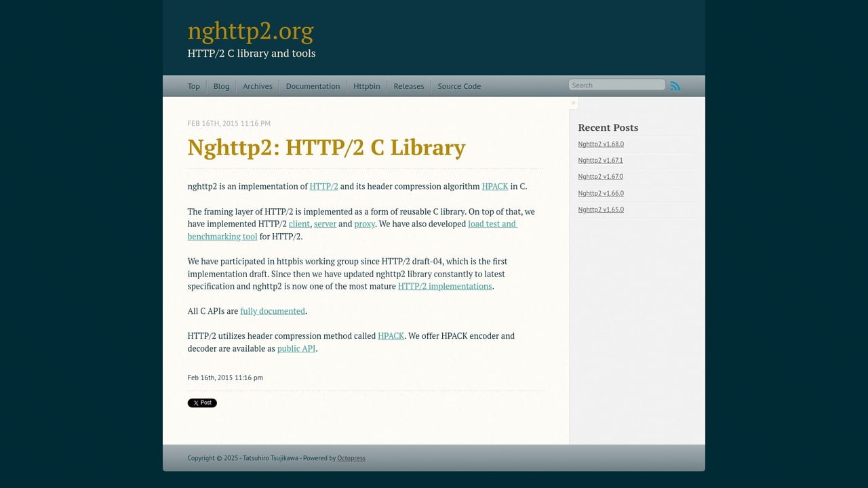Open the Releases page
This screenshot has width=868, height=488.
(x=408, y=86)
